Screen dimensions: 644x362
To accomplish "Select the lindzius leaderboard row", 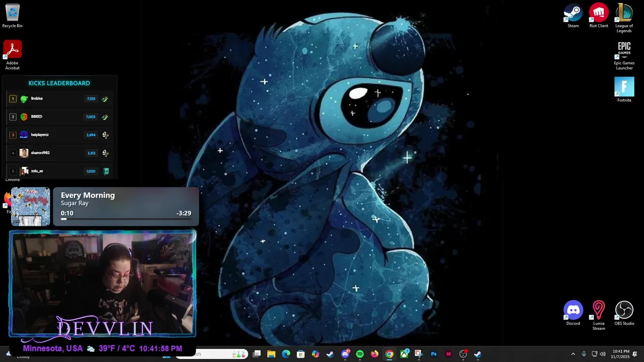I will 59,99.
